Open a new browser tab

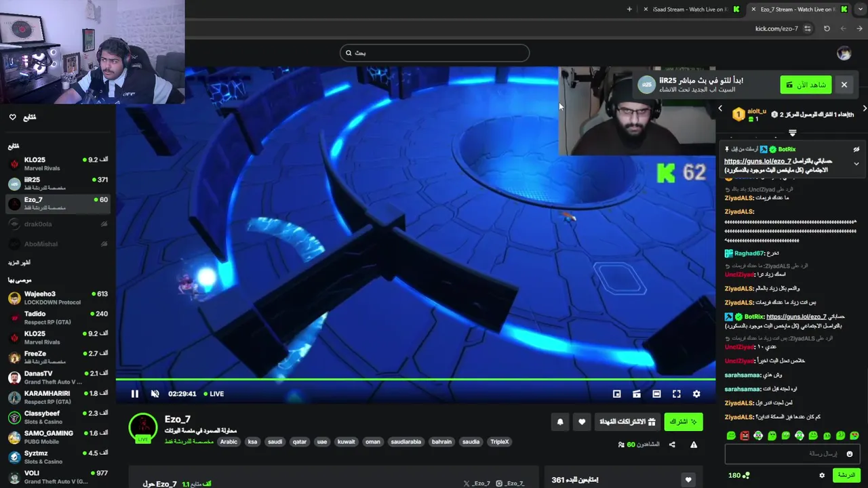(629, 9)
